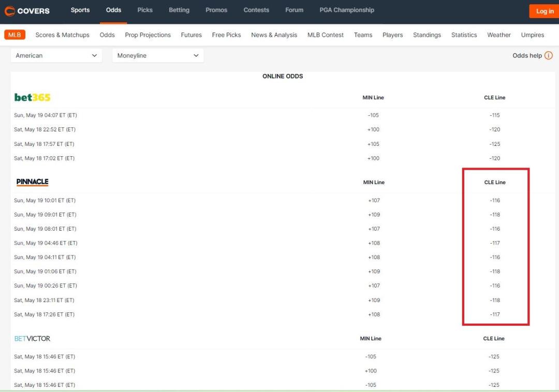The height and width of the screenshot is (392, 559).
Task: Open the Odds help info icon
Action: [x=549, y=55]
